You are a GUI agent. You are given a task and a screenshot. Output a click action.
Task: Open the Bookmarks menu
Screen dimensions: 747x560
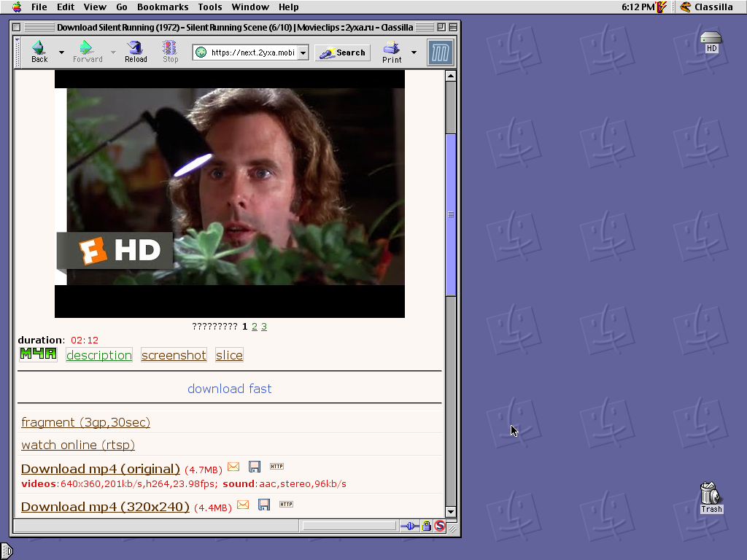(x=163, y=7)
